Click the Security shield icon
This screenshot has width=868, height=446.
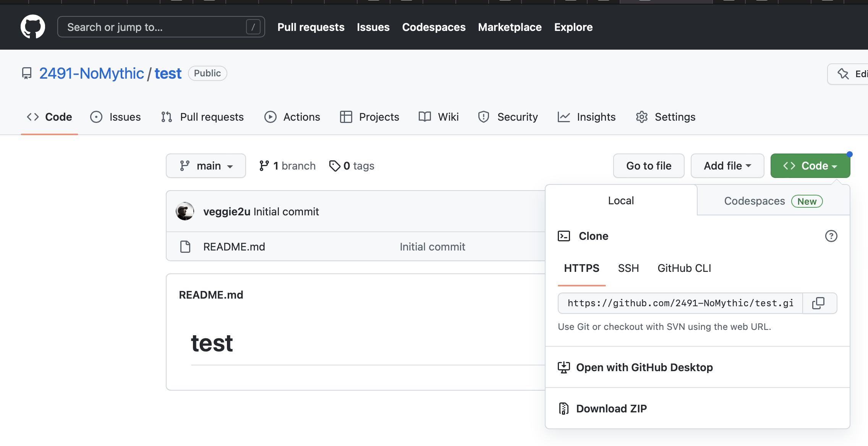tap(484, 117)
